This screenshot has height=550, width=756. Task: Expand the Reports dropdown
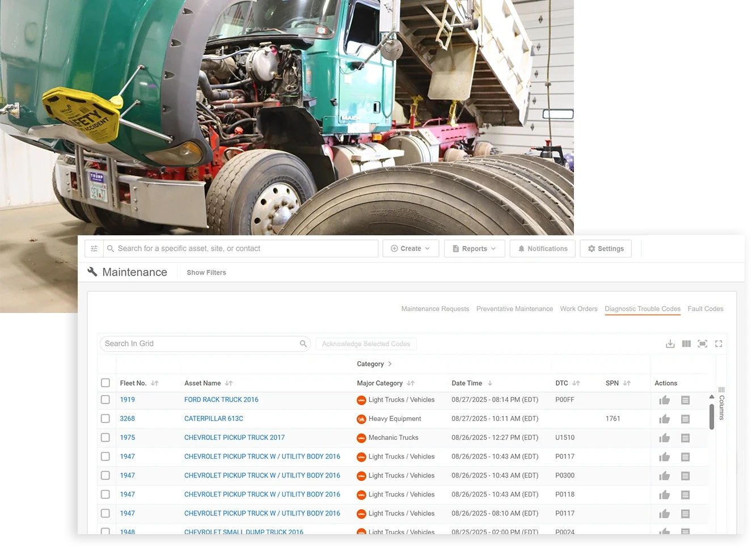click(x=474, y=248)
